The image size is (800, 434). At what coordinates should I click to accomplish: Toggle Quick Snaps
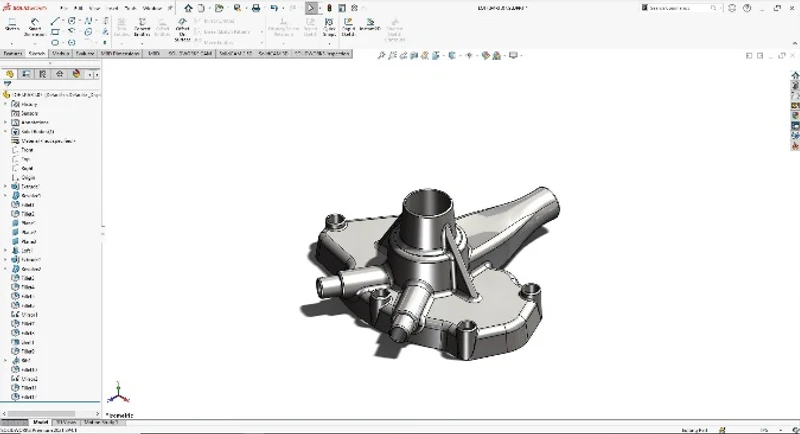(329, 27)
